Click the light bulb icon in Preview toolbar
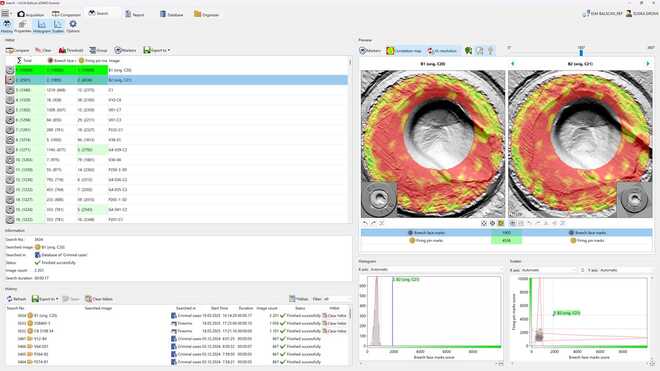The width and height of the screenshot is (660, 371). click(490, 51)
